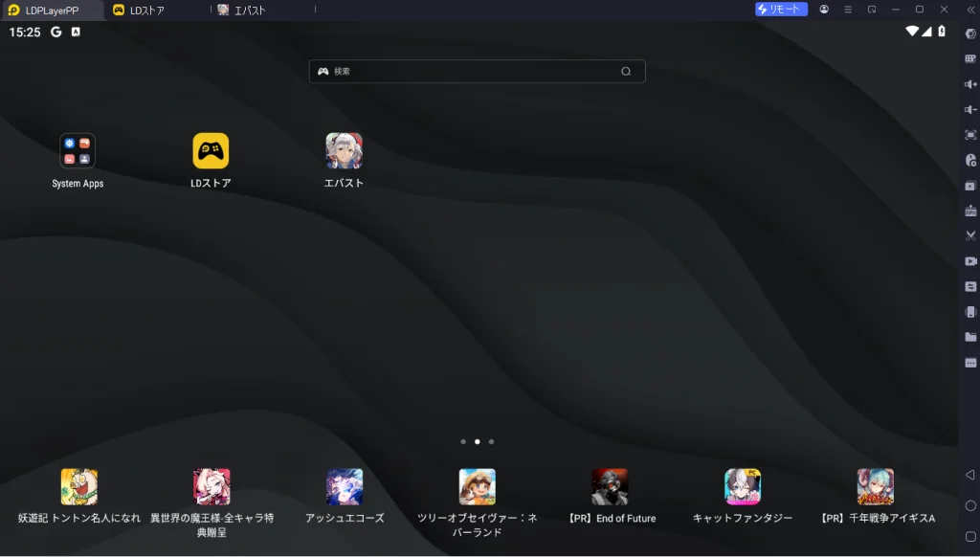The image size is (980, 557).
Task: Go to third home page dot
Action: click(x=491, y=441)
